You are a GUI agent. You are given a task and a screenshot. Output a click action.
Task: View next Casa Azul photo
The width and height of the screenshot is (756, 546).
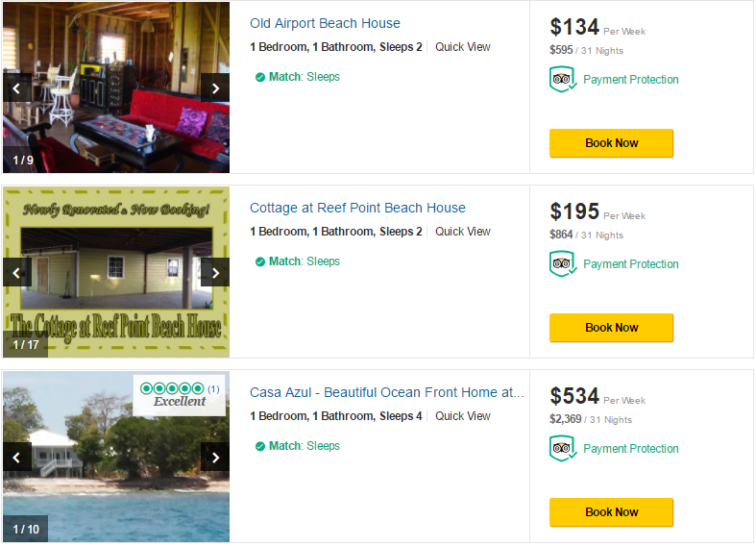click(215, 458)
